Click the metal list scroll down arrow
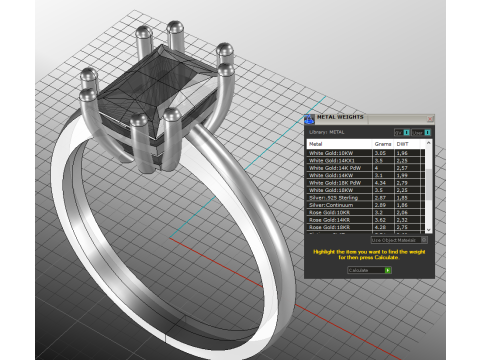This screenshot has height=360, width=480. (x=429, y=230)
